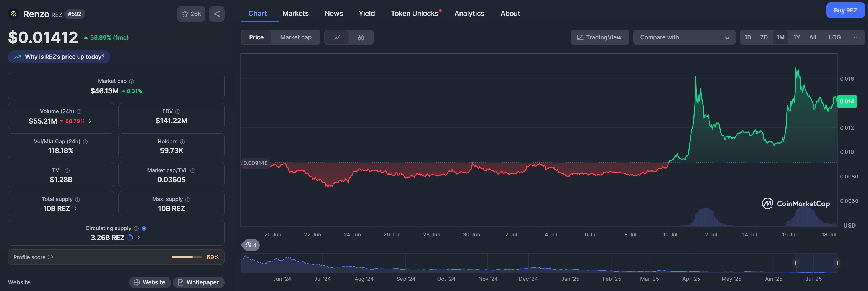Expand Total supply details chevron
Viewport: 868px width, 291px height.
(75, 208)
